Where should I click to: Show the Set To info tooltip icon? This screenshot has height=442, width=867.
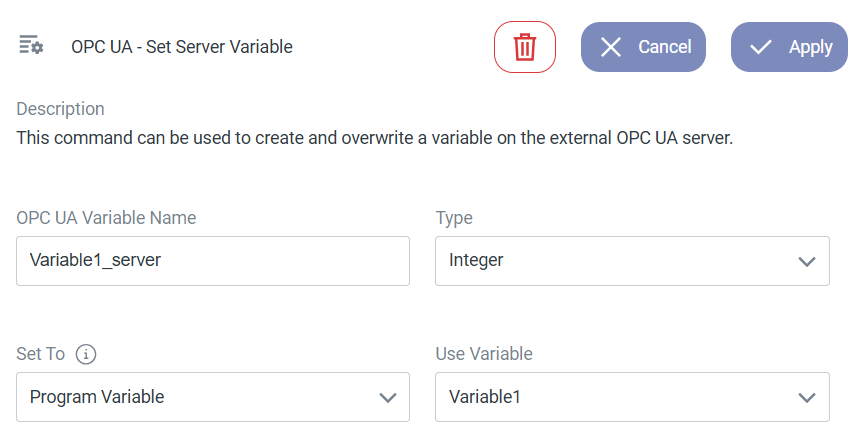point(86,354)
